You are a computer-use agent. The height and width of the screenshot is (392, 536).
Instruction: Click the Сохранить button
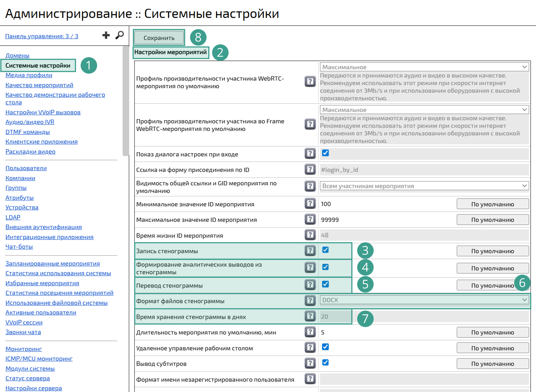pyautogui.click(x=159, y=37)
